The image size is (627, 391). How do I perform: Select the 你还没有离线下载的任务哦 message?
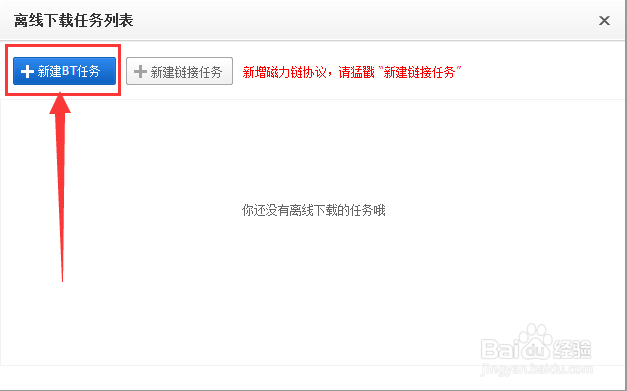tap(314, 210)
